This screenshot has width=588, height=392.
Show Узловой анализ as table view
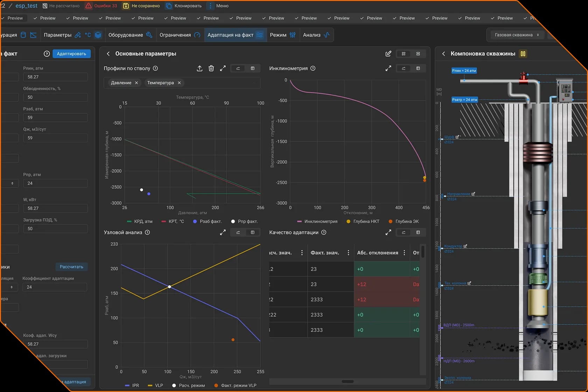[x=253, y=232]
